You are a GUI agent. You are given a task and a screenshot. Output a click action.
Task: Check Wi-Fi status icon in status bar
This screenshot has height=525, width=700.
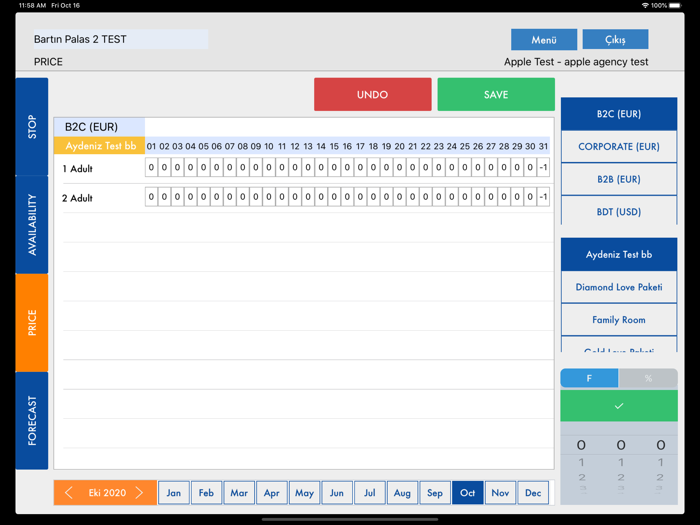pyautogui.click(x=645, y=5)
